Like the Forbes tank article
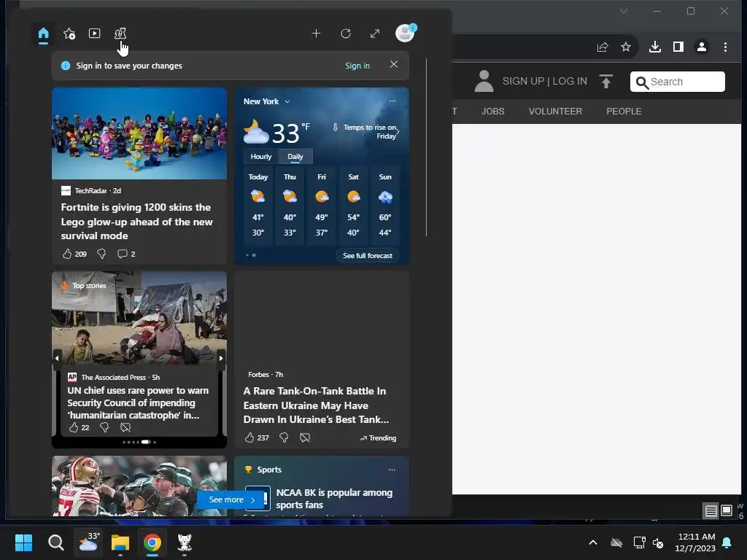Image resolution: width=747 pixels, height=560 pixels. [257, 437]
